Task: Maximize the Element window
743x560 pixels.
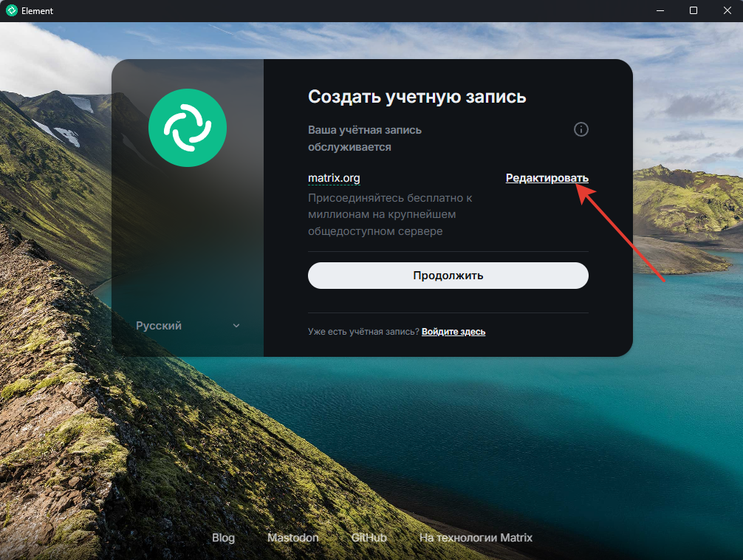Action: click(694, 10)
